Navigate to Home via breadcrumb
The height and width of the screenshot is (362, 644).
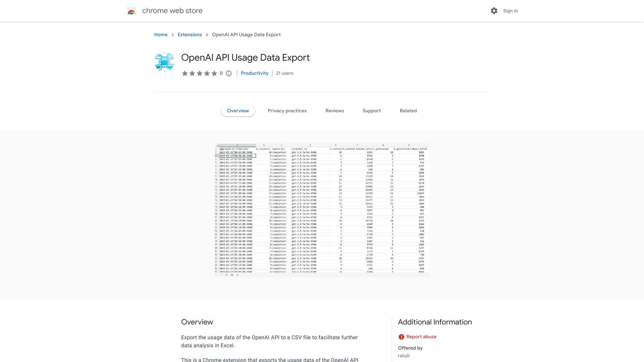(x=161, y=35)
